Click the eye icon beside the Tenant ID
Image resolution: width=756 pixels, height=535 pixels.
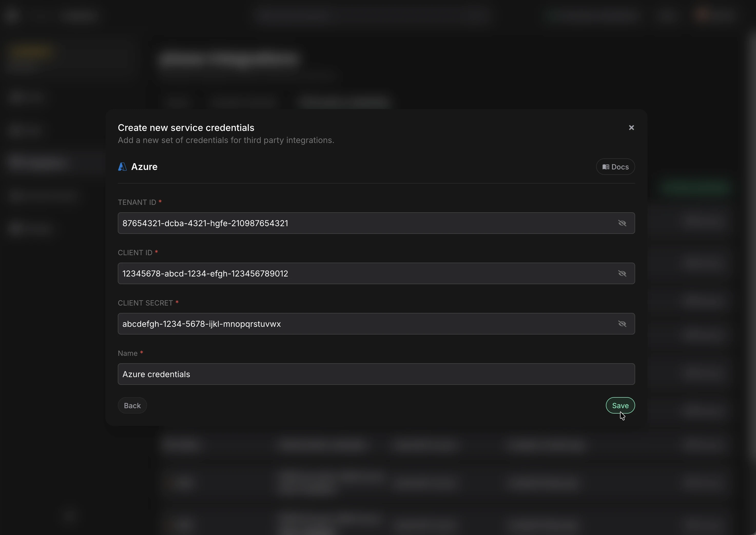tap(622, 223)
